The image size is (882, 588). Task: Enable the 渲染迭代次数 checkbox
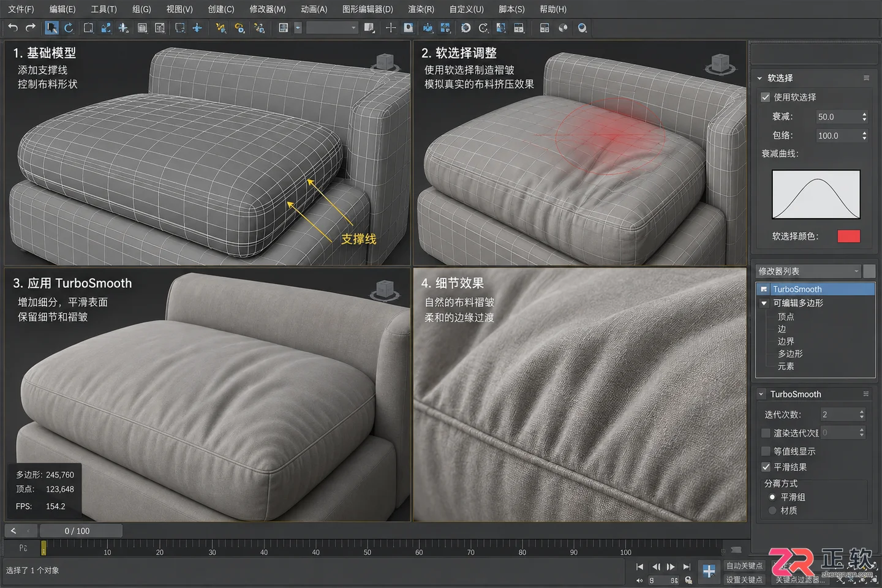(765, 433)
